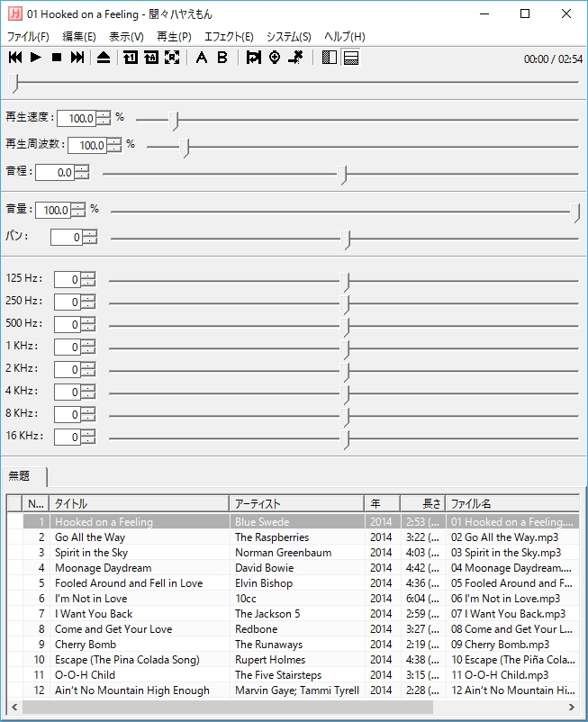This screenshot has height=722, width=588.
Task: Open the 表示(V) menu
Action: (126, 37)
